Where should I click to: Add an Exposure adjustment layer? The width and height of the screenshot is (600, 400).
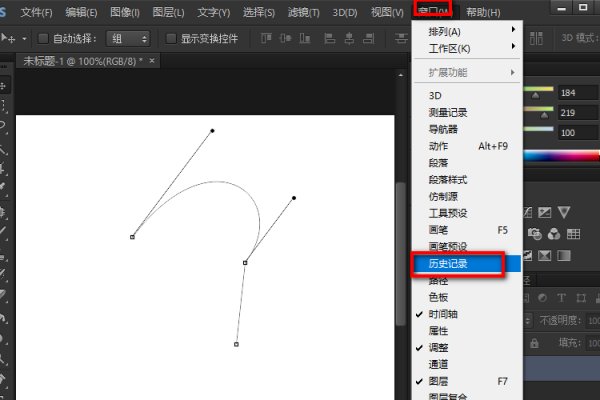click(x=545, y=212)
